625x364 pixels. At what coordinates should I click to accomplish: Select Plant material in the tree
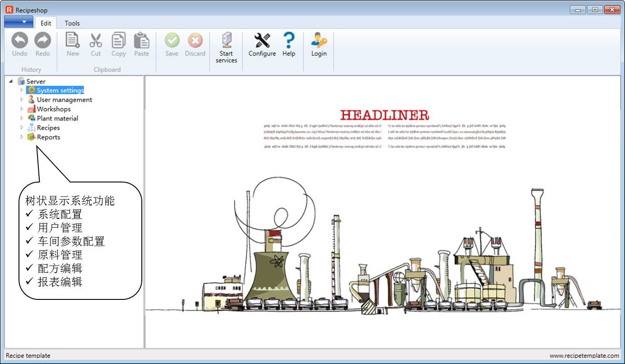tap(57, 118)
